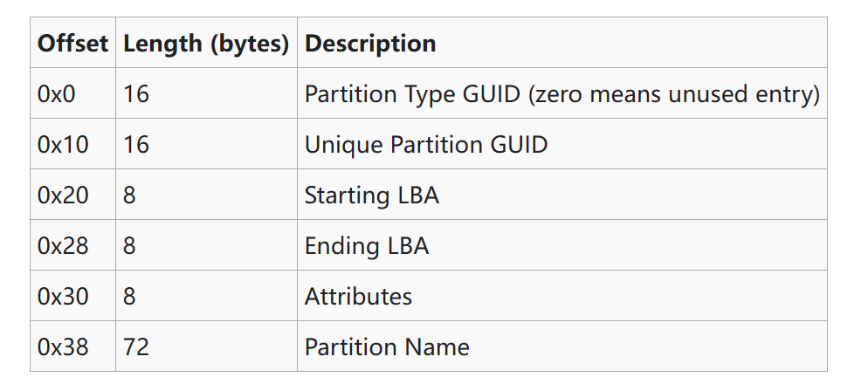Select the 0x30 offset cell
868x391 pixels.
click(63, 296)
